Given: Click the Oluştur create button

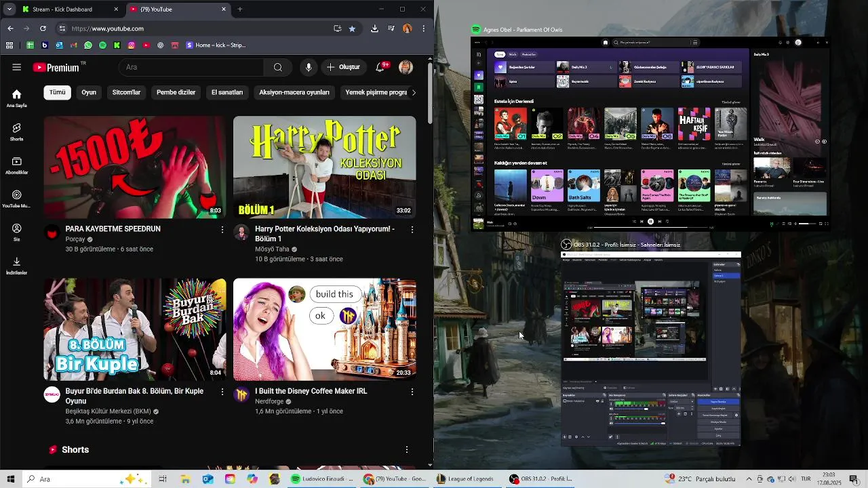Looking at the screenshot, I should [343, 67].
